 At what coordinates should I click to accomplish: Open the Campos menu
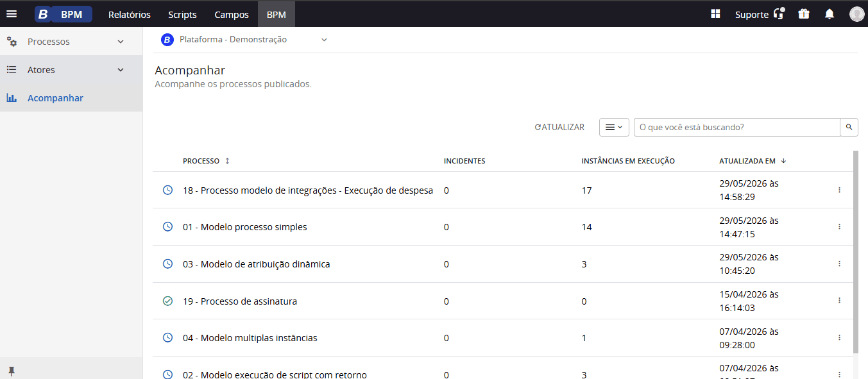point(231,14)
